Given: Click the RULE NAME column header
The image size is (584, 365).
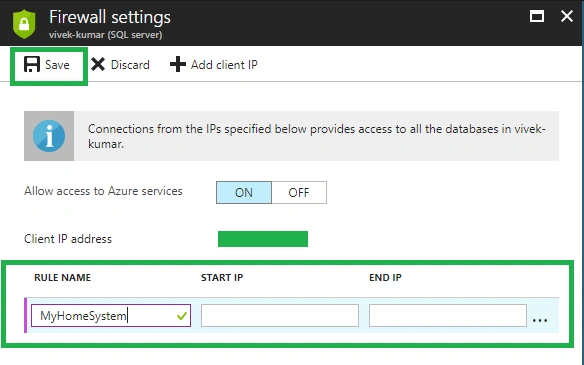Looking at the screenshot, I should pyautogui.click(x=63, y=277).
